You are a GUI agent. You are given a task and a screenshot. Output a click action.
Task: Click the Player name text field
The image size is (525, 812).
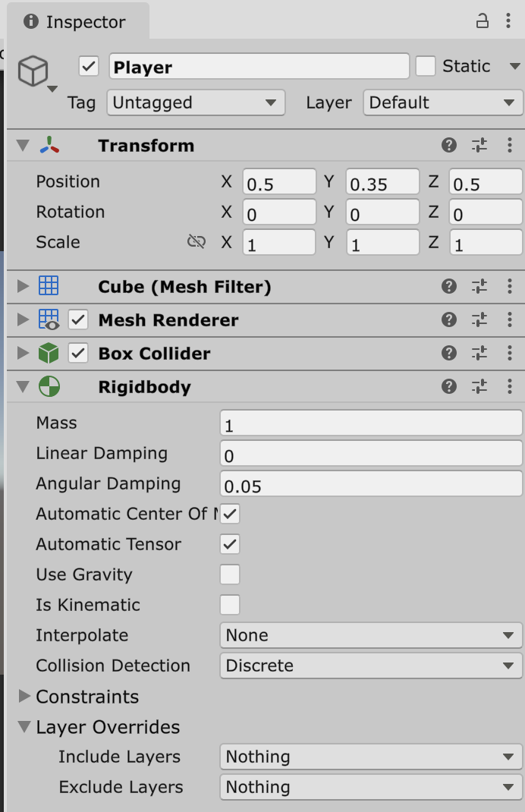pos(259,67)
